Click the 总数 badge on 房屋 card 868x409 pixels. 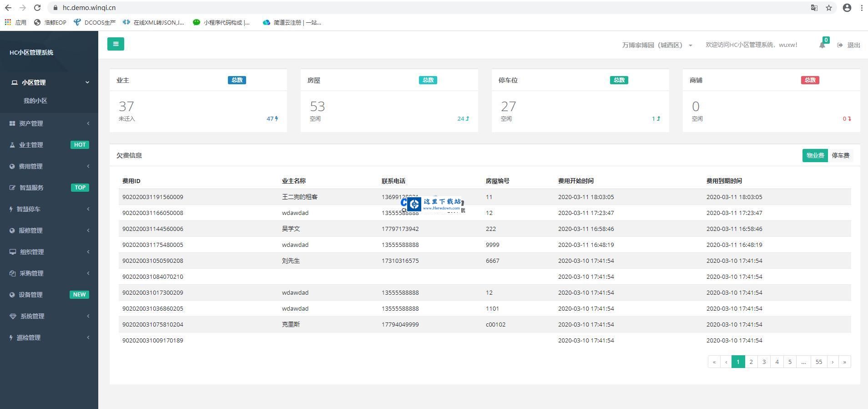coord(428,80)
